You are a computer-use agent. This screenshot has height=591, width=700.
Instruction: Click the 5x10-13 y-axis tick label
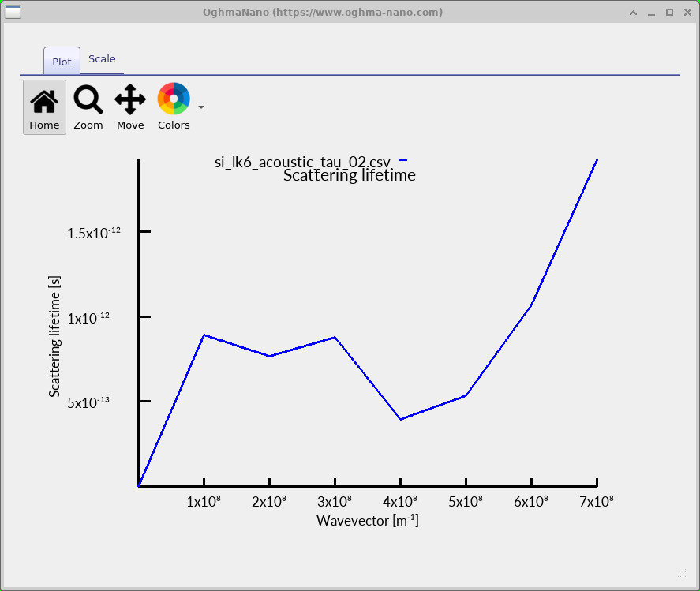(x=88, y=402)
